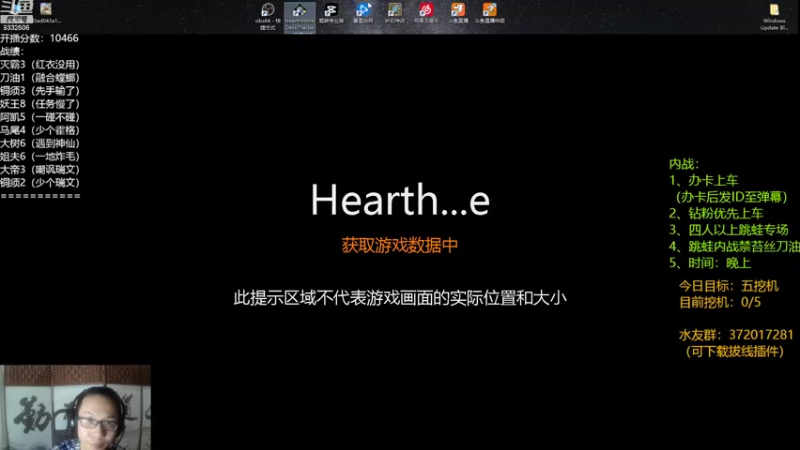Open the 3ad043a1... image file icon
The height and width of the screenshot is (450, 800).
46,13
